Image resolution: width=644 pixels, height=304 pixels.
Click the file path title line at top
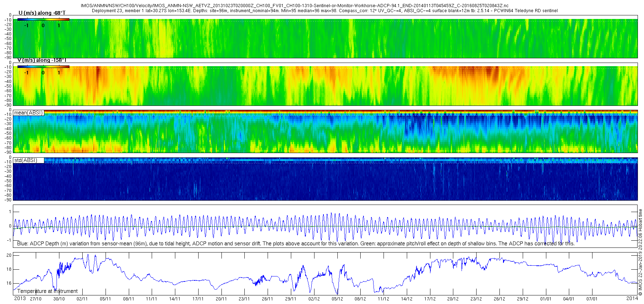click(294, 6)
